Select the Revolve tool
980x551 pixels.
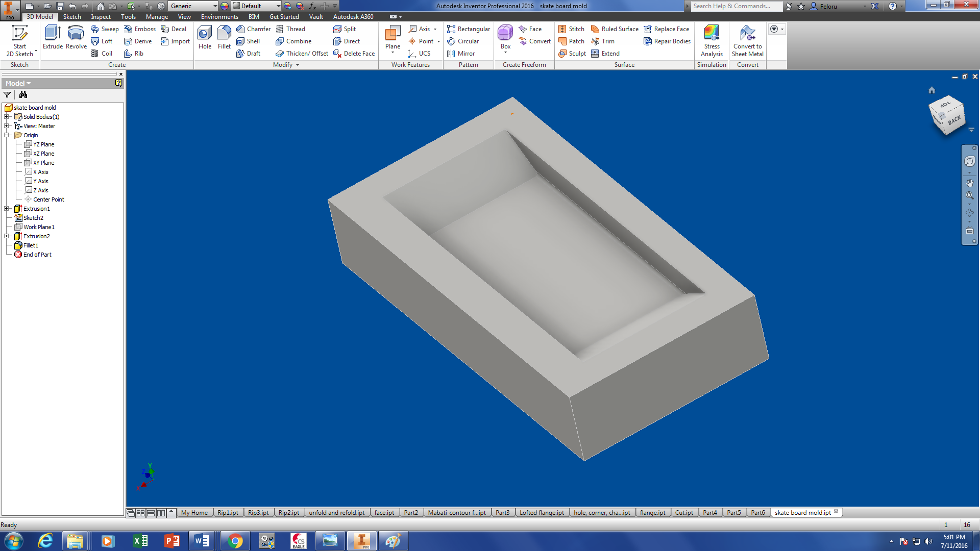76,37
